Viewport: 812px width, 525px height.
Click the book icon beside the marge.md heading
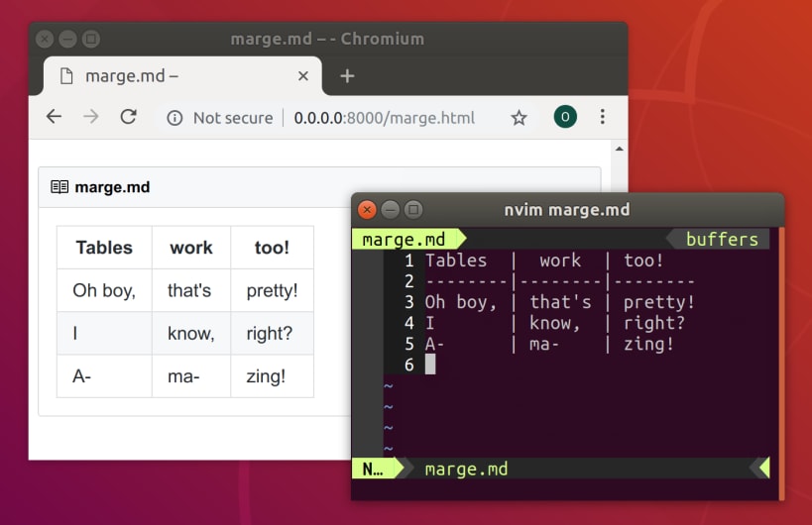pyautogui.click(x=59, y=187)
